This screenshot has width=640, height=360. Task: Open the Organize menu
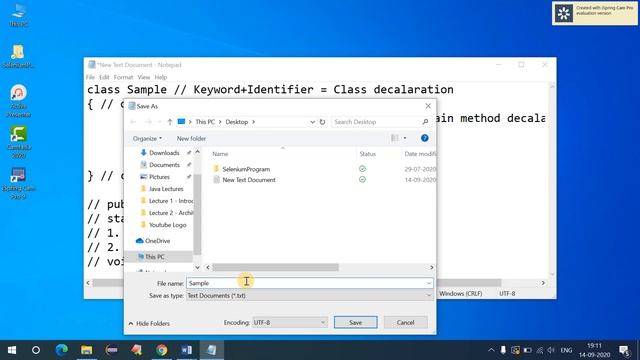[147, 138]
